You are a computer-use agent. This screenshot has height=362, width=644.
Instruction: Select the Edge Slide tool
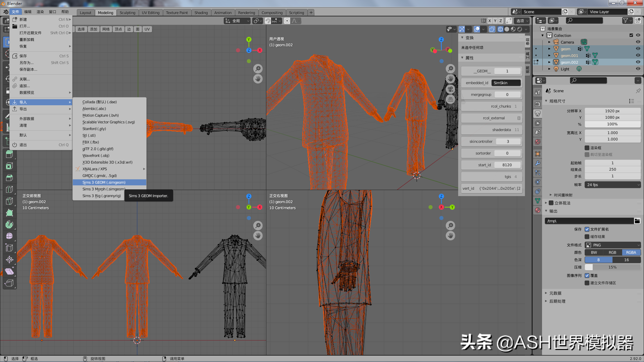coord(9,248)
